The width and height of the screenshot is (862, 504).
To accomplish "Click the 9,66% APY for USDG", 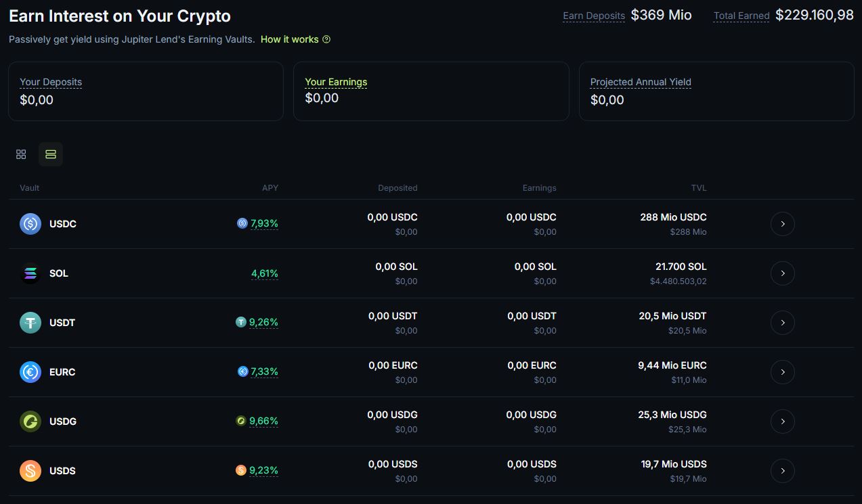I will click(x=263, y=421).
